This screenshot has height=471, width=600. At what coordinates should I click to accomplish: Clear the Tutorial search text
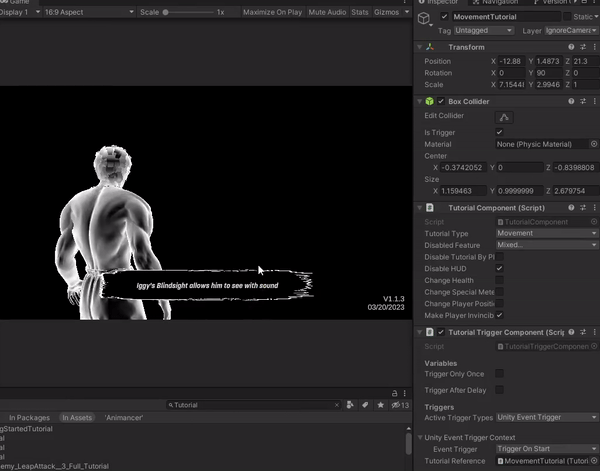tap(336, 405)
